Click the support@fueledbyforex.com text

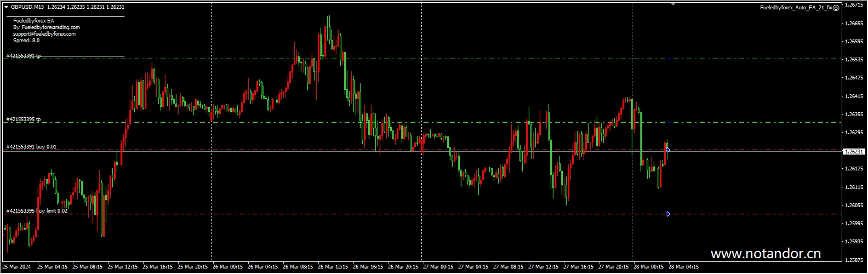[44, 34]
